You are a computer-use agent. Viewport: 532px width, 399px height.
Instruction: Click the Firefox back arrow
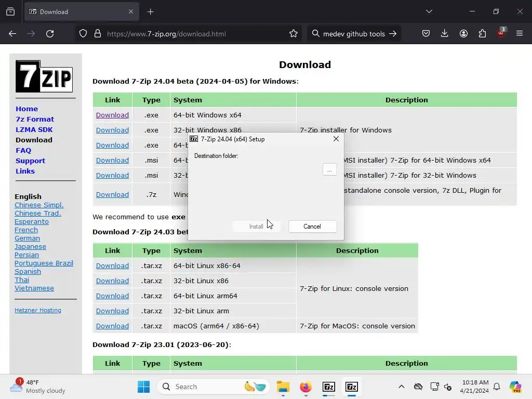click(12, 34)
